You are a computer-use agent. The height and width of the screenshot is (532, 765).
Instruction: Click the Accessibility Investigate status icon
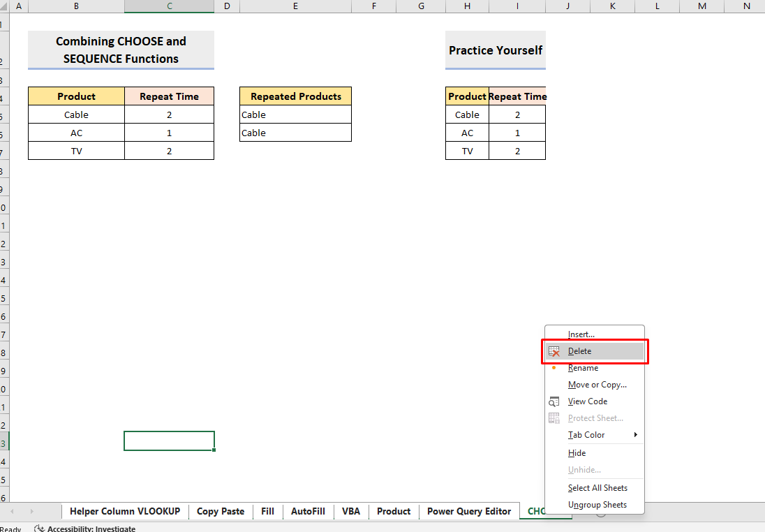pyautogui.click(x=40, y=529)
